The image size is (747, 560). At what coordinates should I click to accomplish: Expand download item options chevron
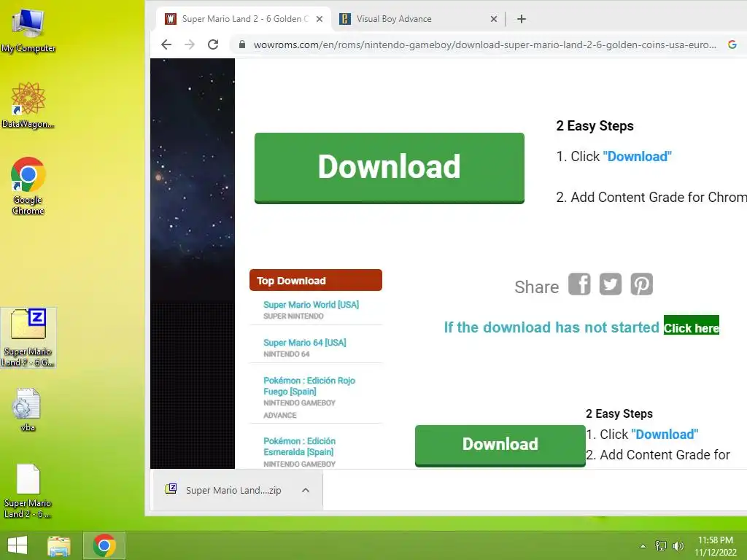coord(306,490)
